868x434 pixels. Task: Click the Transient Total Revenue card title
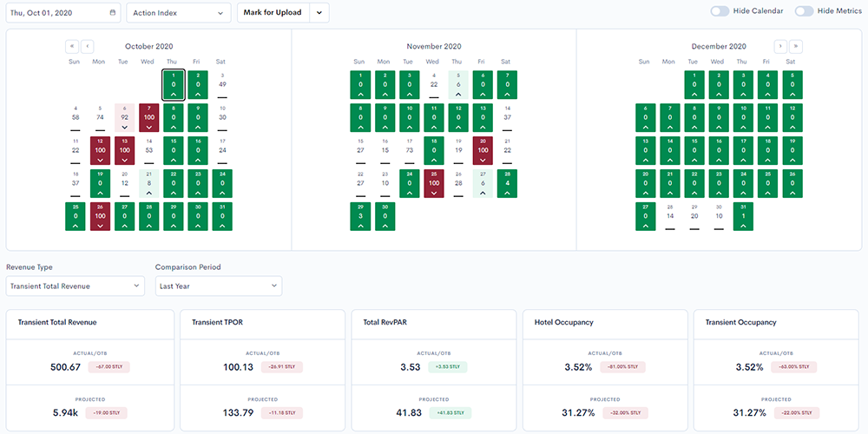pos(57,322)
